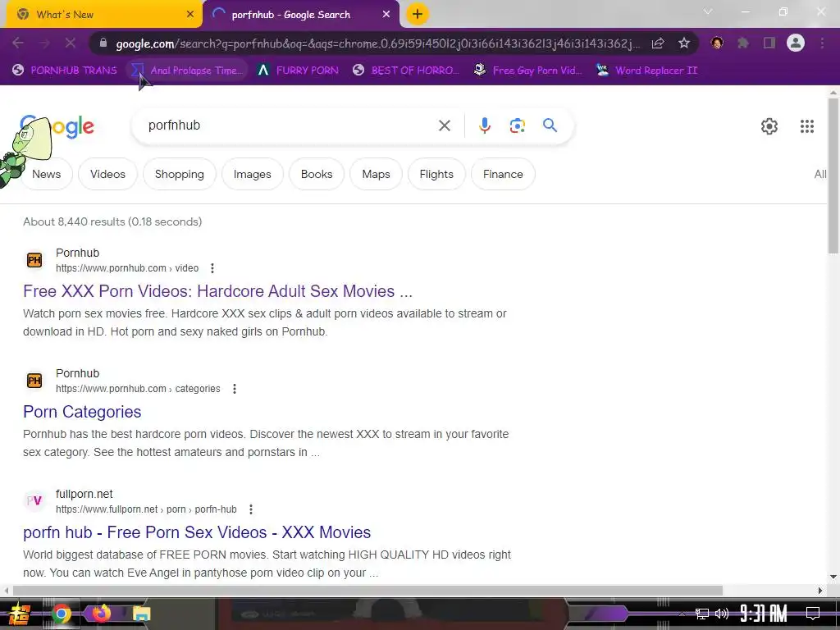Filter results by Shopping
The height and width of the screenshot is (630, 840).
(x=180, y=174)
